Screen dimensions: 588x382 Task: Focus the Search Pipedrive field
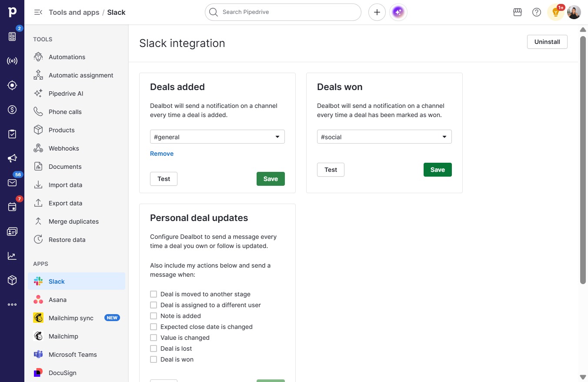[283, 12]
